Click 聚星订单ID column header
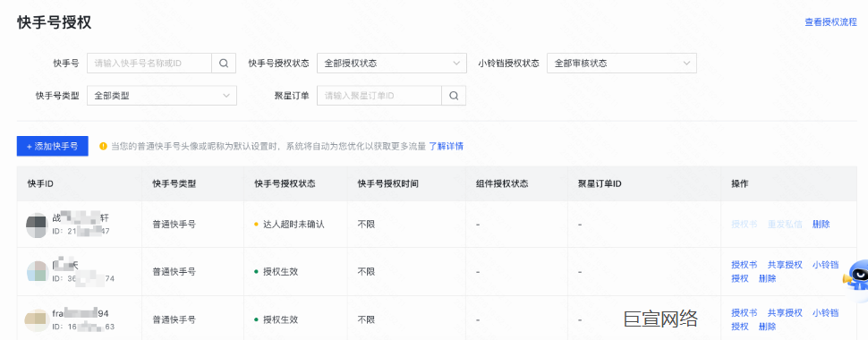 [600, 183]
